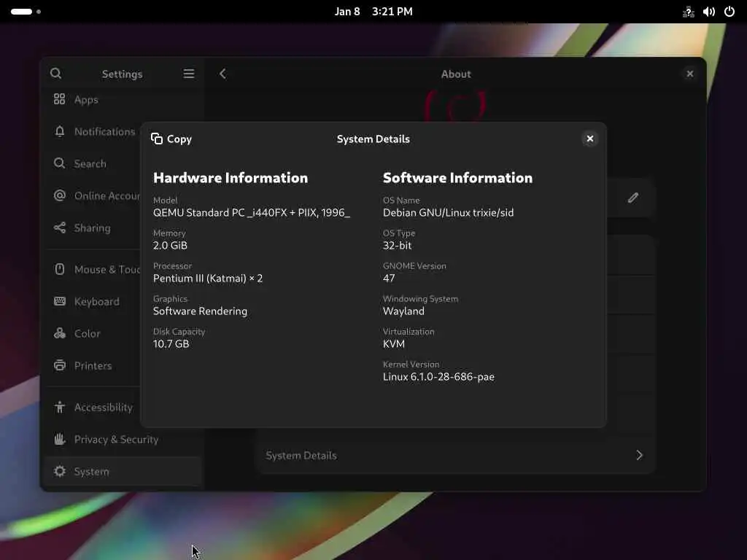The height and width of the screenshot is (560, 747).
Task: Click the Software Rendering graphics value
Action: (x=200, y=311)
